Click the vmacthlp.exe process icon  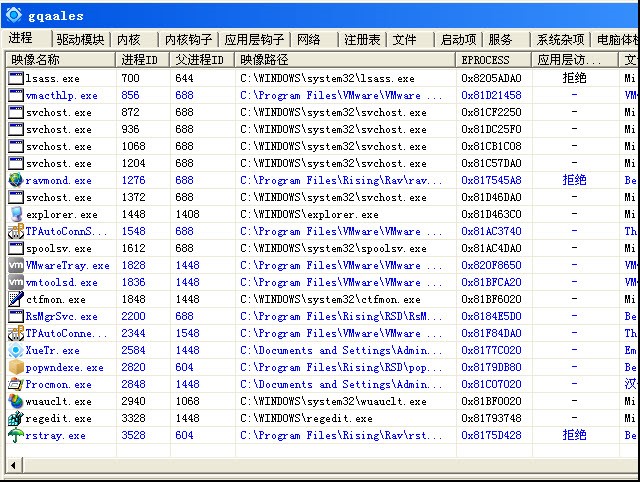(16, 95)
